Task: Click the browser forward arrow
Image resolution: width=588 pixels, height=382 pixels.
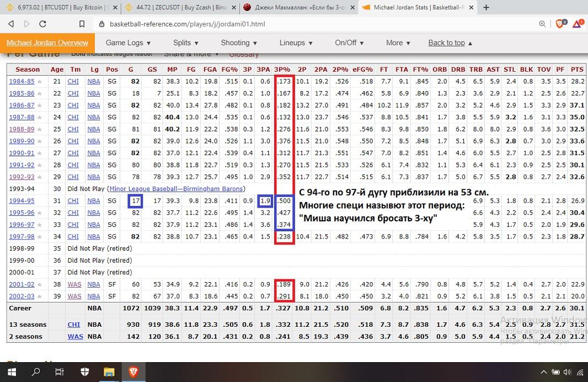Action: point(26,24)
